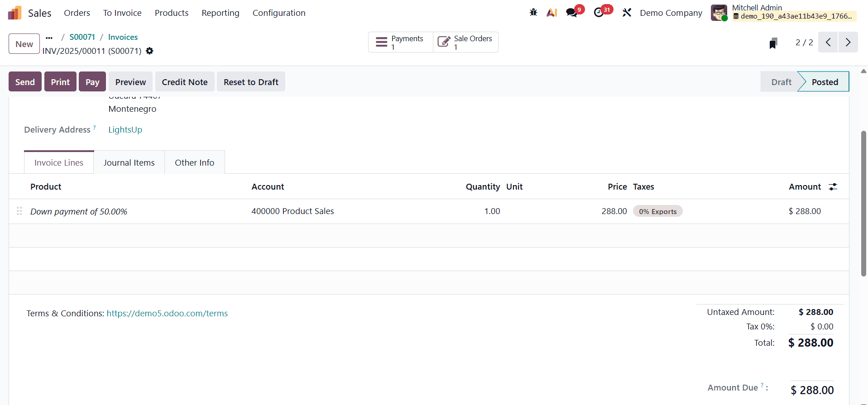Open Sale Orders smart button
Screen dimensions: 868x405
tap(465, 42)
